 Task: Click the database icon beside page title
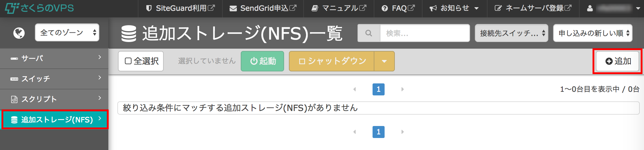tap(129, 33)
